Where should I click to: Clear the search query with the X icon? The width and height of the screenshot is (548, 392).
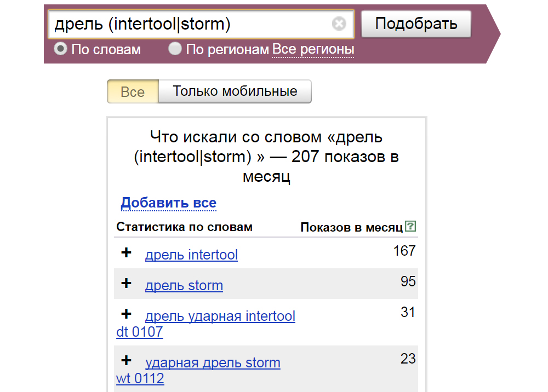(x=339, y=24)
